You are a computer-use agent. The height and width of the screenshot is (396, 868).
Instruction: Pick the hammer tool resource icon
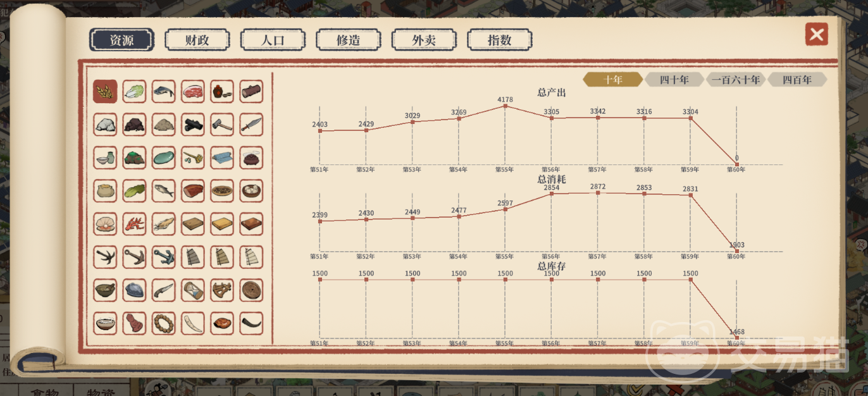click(222, 125)
